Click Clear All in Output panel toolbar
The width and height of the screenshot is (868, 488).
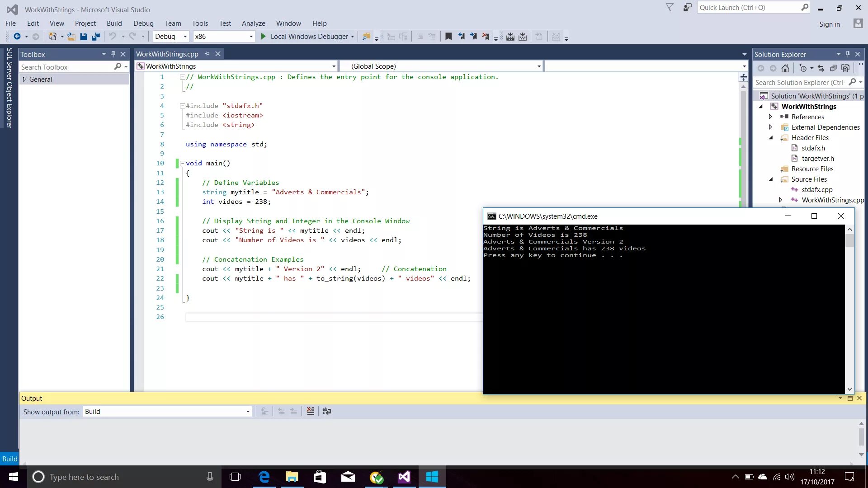[310, 411]
